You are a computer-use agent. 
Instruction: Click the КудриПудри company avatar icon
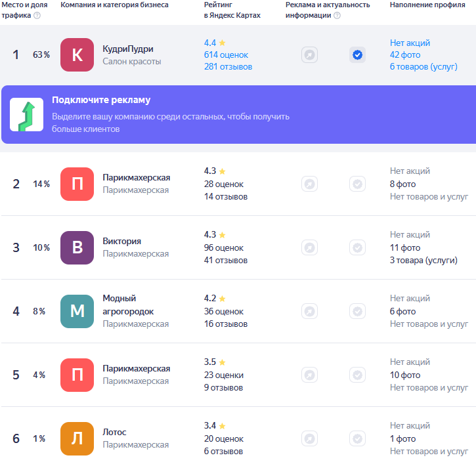click(x=77, y=55)
